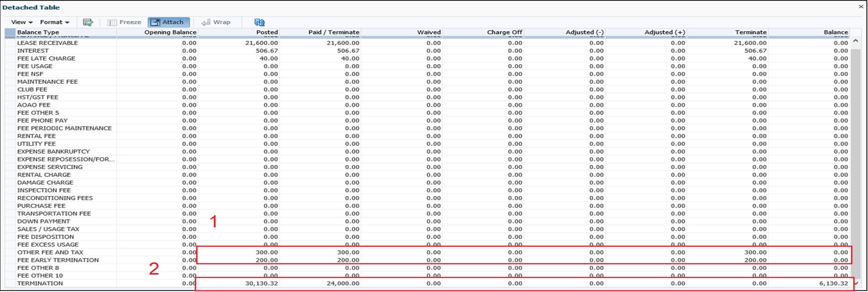Close the Detached Table window
868x292 pixels.
coord(861,7)
